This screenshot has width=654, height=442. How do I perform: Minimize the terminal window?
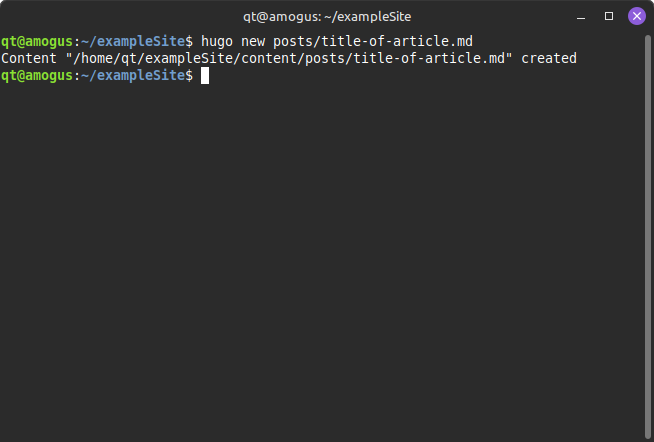pos(582,16)
